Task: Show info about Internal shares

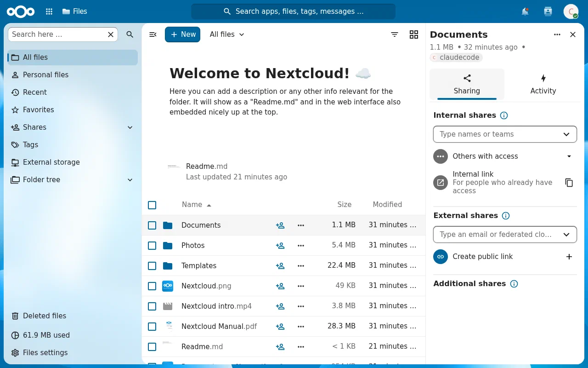Action: click(504, 115)
